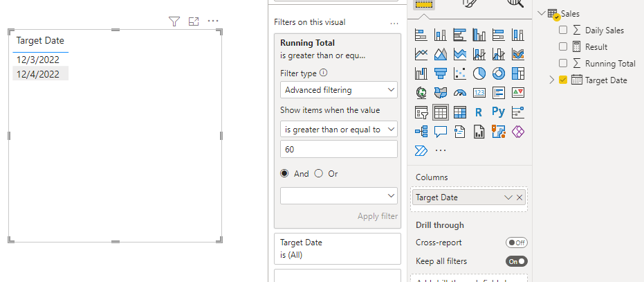Select the funnel chart visual
This screenshot has width=644, height=282.
440,73
